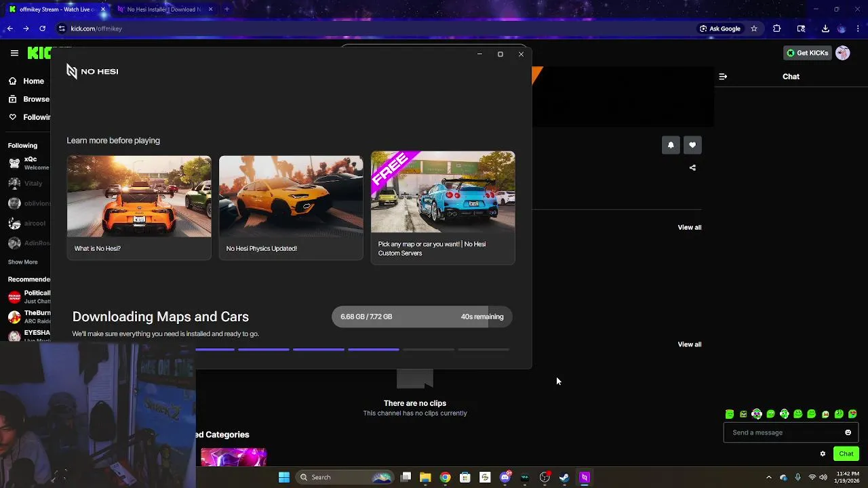Open the No Hesi Physics Updated! card

[x=291, y=207]
